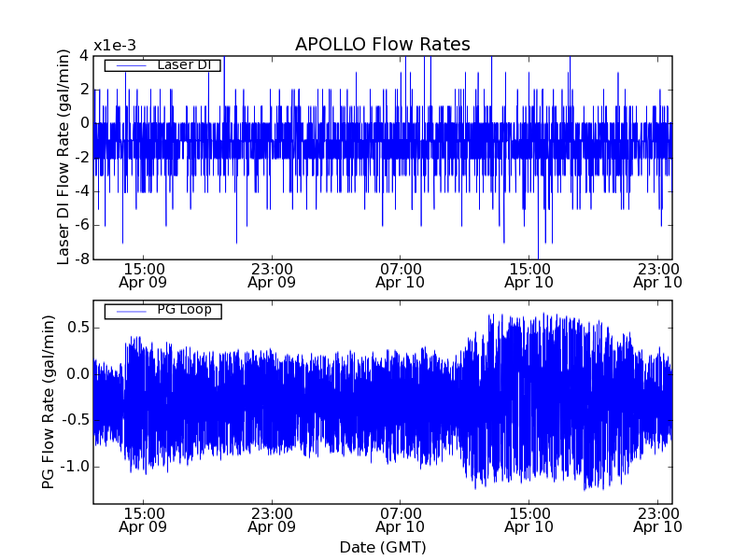This screenshot has height=560, width=747.
Task: Select the 'Laser DI' legend label
Action: [184, 64]
